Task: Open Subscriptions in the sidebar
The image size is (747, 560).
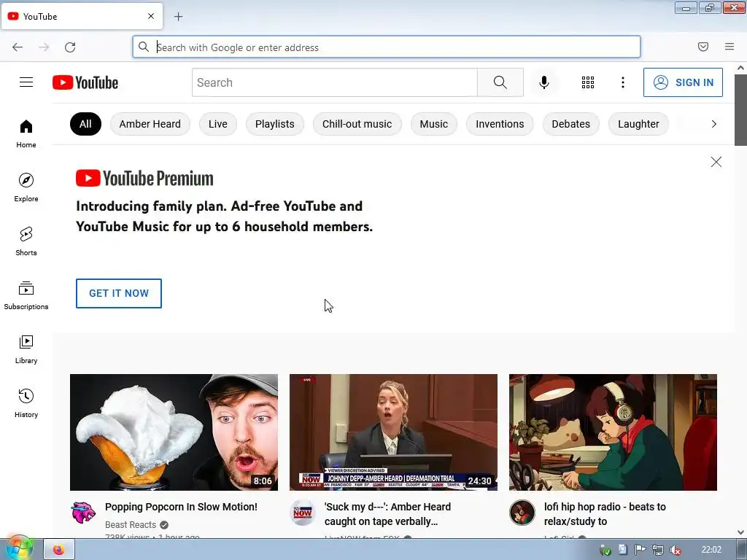Action: pos(26,296)
